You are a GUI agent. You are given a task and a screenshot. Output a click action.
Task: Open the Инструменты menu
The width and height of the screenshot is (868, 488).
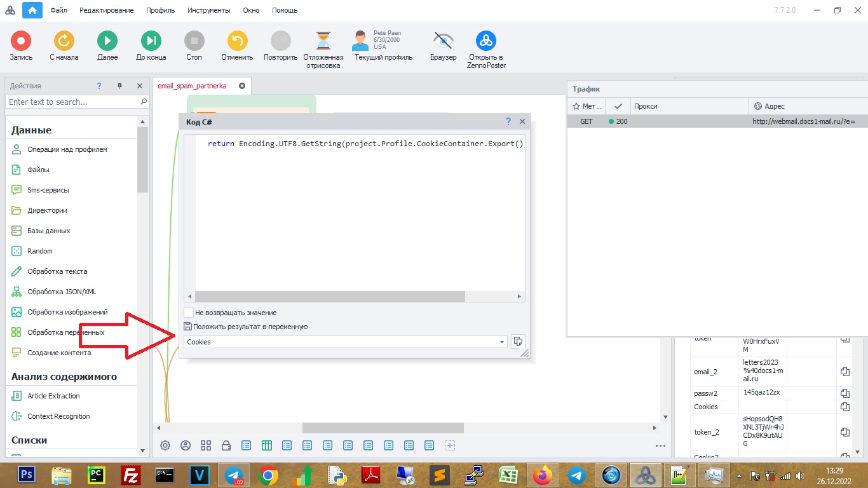[208, 10]
